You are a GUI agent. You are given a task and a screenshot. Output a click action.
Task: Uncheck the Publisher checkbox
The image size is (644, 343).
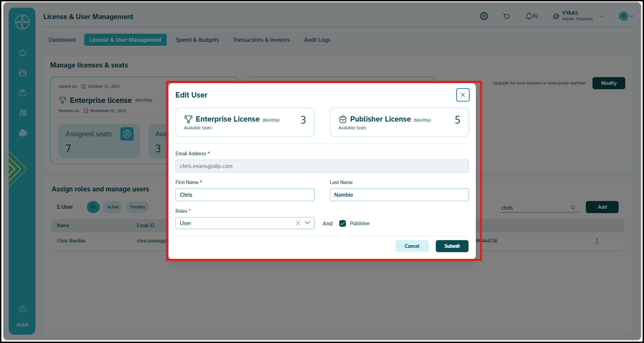[x=343, y=223]
